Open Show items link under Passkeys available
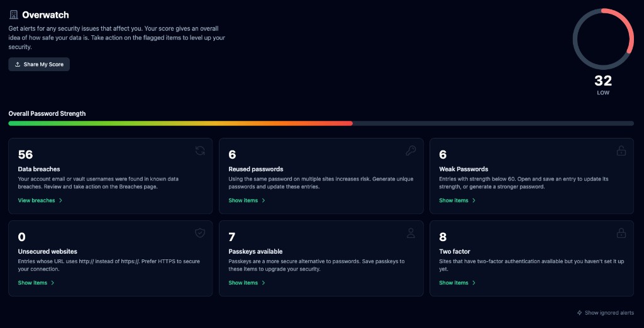The height and width of the screenshot is (328, 644). [x=243, y=283]
